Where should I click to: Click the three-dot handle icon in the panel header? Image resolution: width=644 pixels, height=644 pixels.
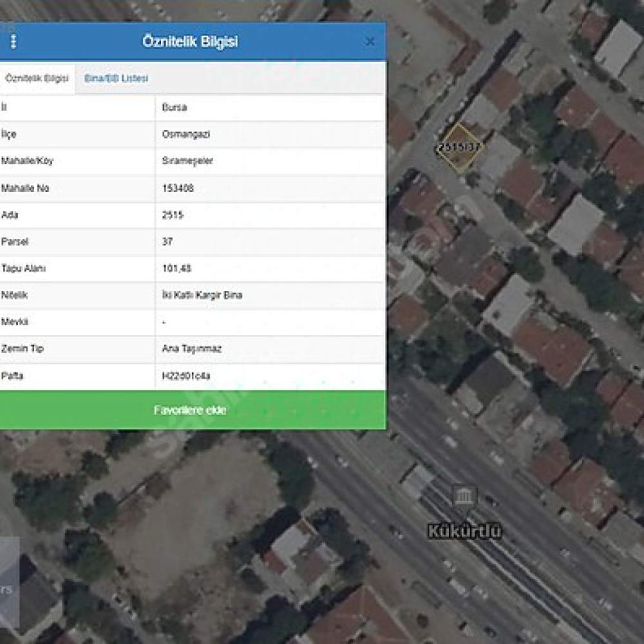pos(13,41)
